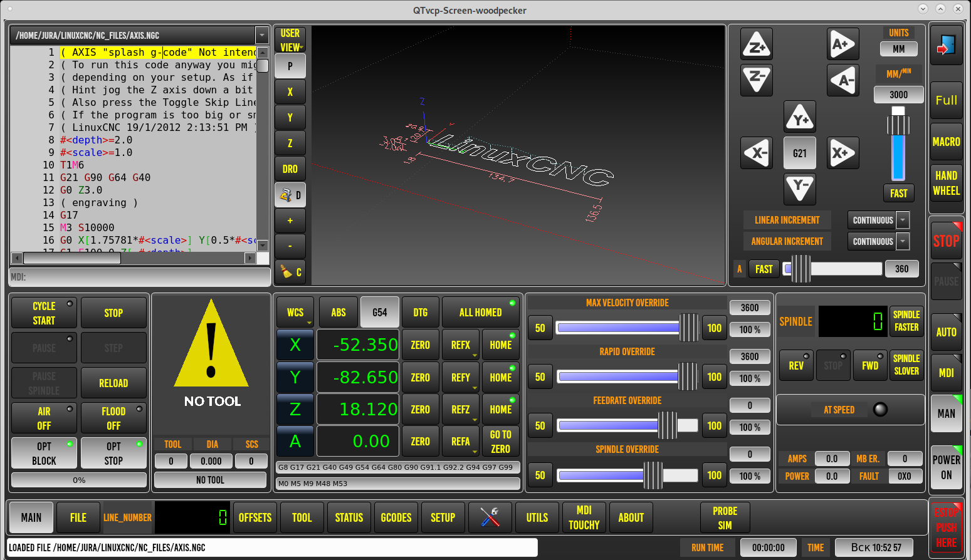Open the FILE tab
This screenshot has height=560, width=971.
(x=78, y=517)
